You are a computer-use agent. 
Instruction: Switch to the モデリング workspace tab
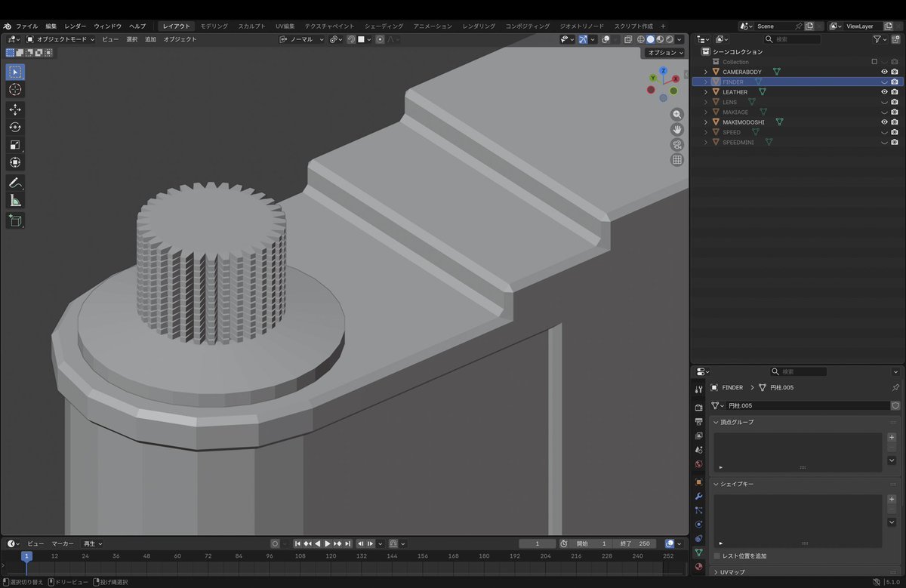point(212,25)
